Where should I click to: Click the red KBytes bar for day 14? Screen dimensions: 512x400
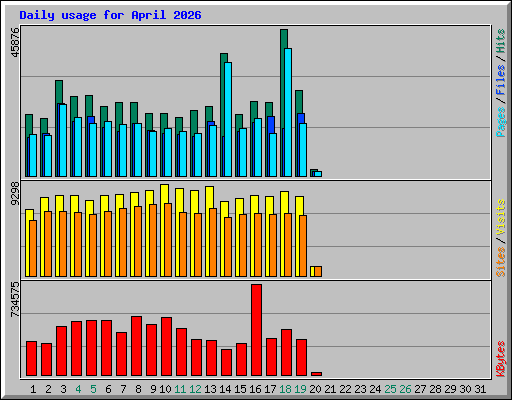tap(226, 363)
